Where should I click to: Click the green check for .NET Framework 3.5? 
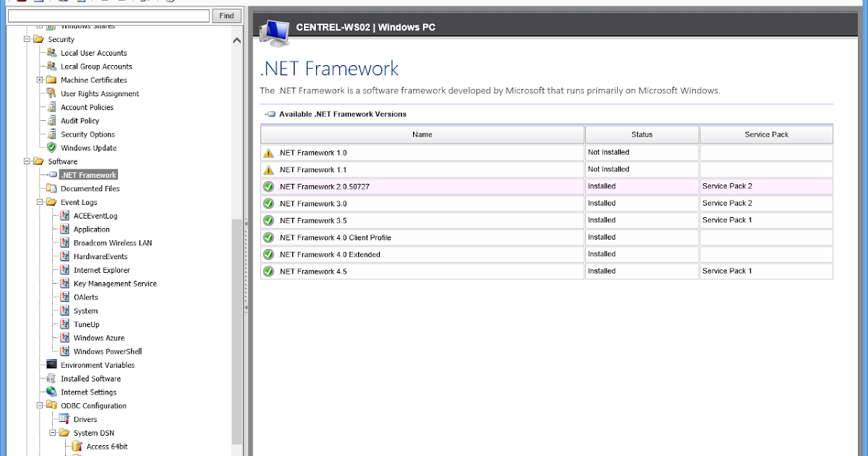tap(269, 221)
